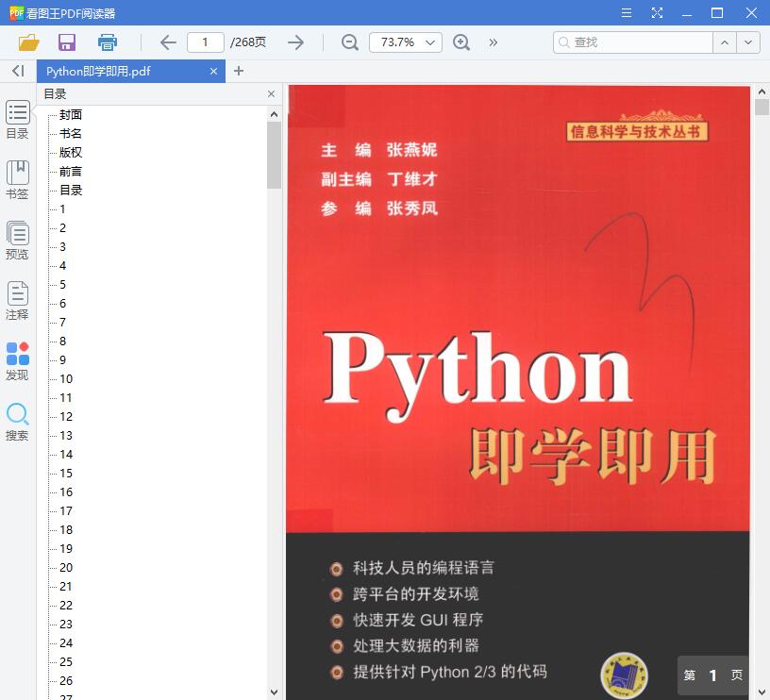The height and width of the screenshot is (700, 770).
Task: Save the document with the floppy icon
Action: tap(67, 42)
